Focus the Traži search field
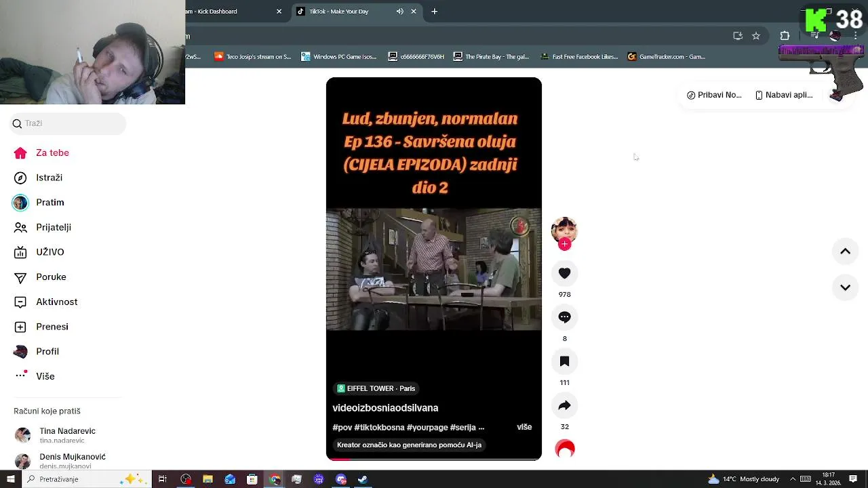Viewport: 868px width, 488px height. click(x=68, y=123)
